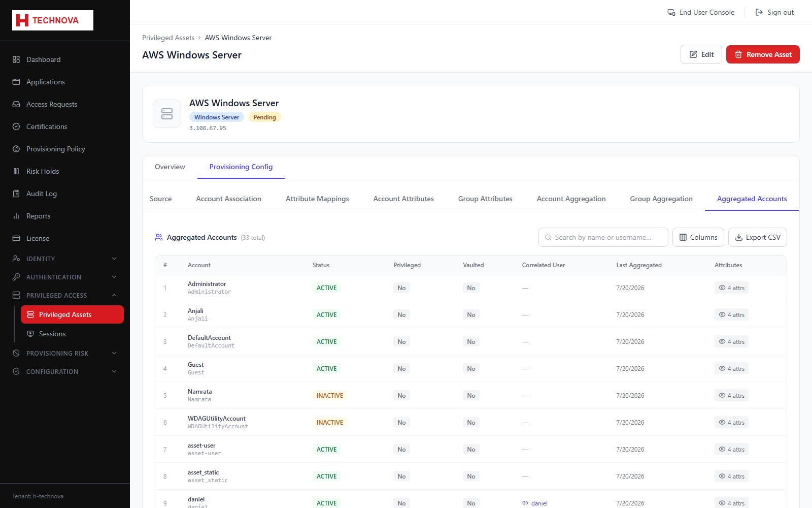Screen dimensions: 812x508
Task: View attributes for asset-user account
Action: coord(731,450)
